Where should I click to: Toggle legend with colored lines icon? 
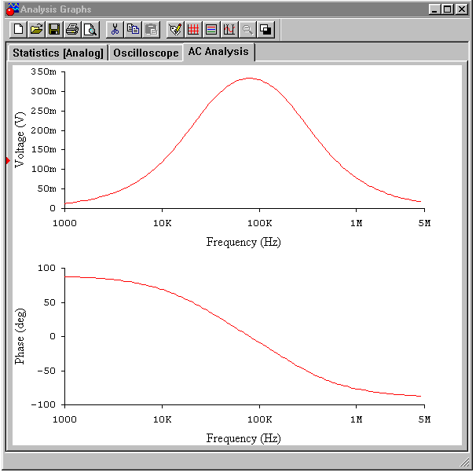[211, 29]
